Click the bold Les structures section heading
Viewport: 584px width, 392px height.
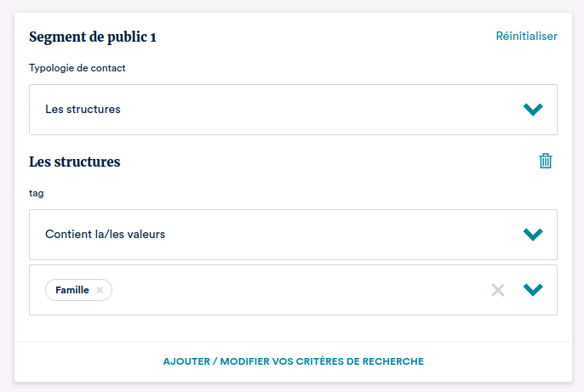[75, 162]
